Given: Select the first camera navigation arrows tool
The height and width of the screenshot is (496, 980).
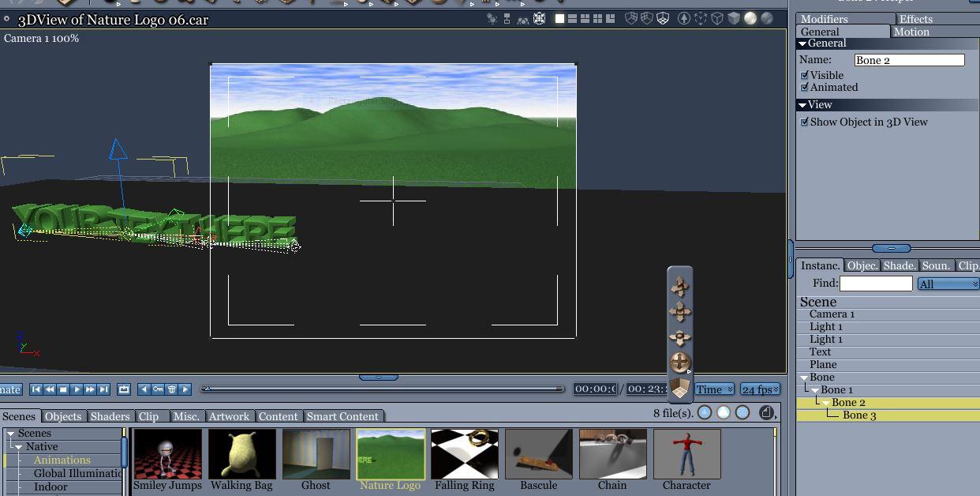Looking at the screenshot, I should [x=680, y=286].
